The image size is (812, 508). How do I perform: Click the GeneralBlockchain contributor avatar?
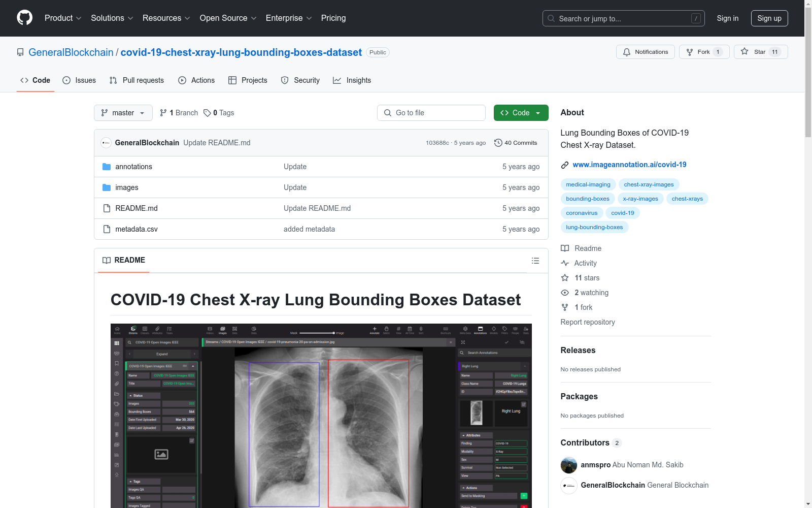pos(569,485)
